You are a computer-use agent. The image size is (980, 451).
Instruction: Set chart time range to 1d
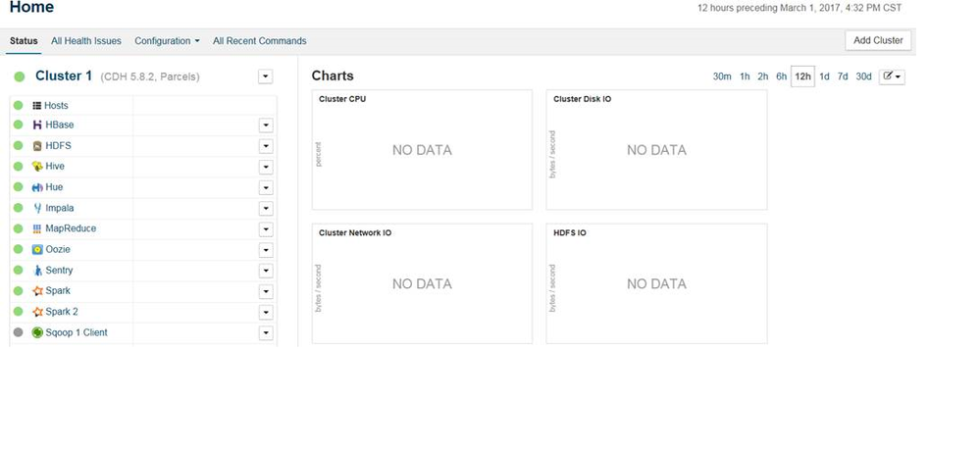pyautogui.click(x=824, y=76)
